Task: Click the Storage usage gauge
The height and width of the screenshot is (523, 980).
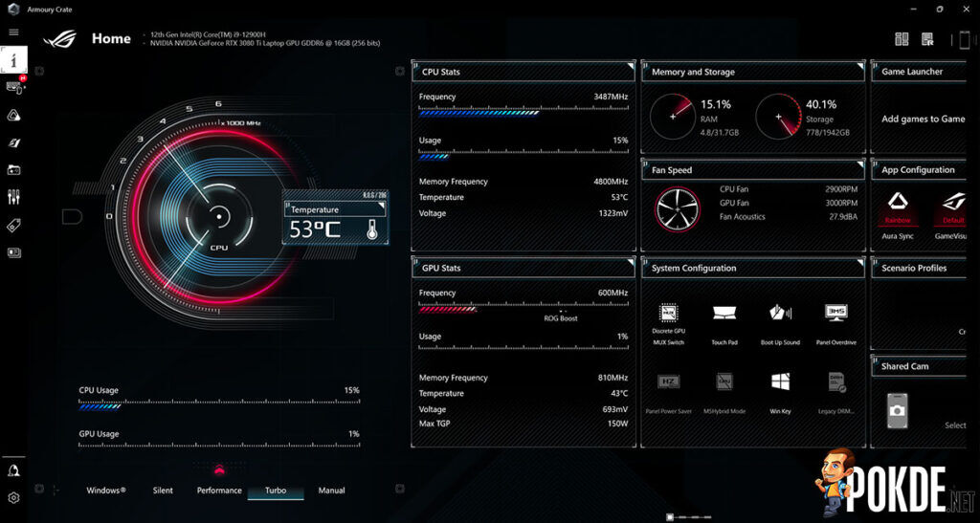Action: click(x=779, y=117)
